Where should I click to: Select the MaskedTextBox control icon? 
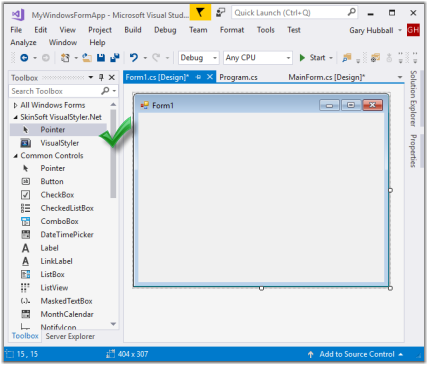(x=26, y=301)
